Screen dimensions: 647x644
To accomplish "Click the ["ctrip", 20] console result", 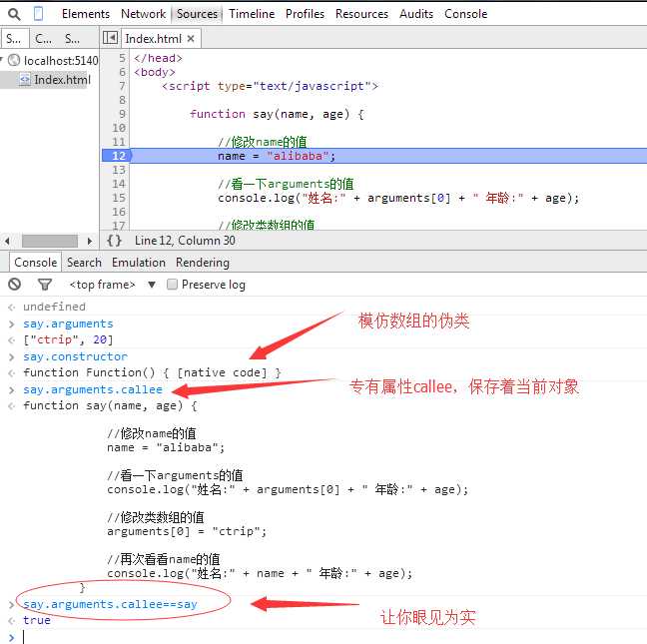I will [68, 339].
